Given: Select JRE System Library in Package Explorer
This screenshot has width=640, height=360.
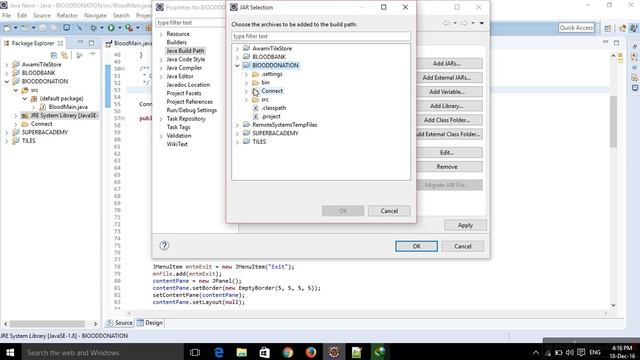Looking at the screenshot, I should [x=63, y=116].
